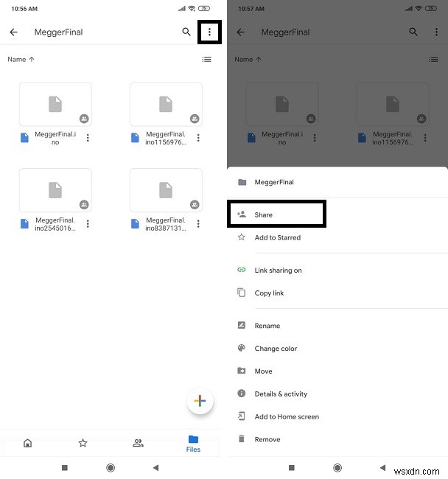Tap Android back triangle button on left phone
This screenshot has height=479, width=448.
pos(155,468)
